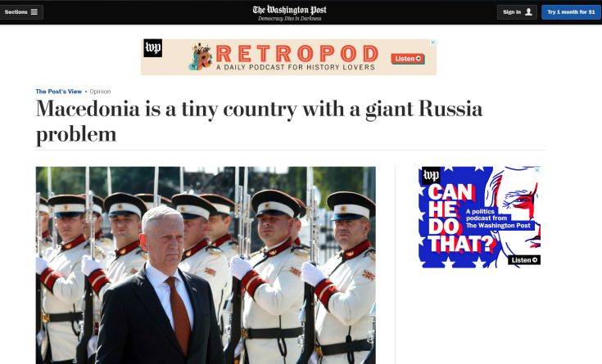
Task: Click the Listen button in Retropod ad
Action: (408, 59)
